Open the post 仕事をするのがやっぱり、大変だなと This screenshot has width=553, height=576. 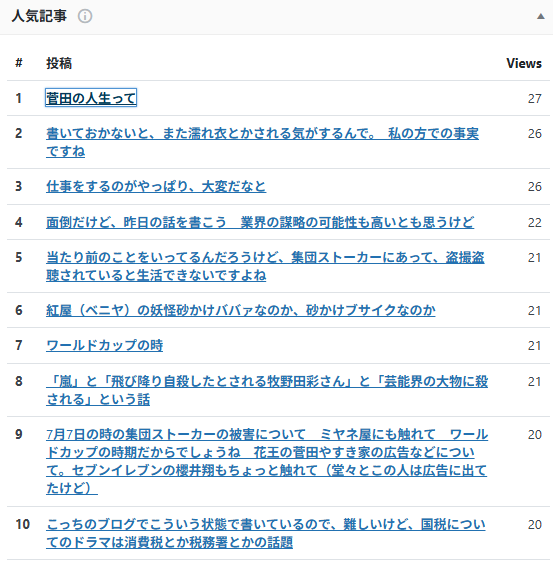tap(156, 186)
